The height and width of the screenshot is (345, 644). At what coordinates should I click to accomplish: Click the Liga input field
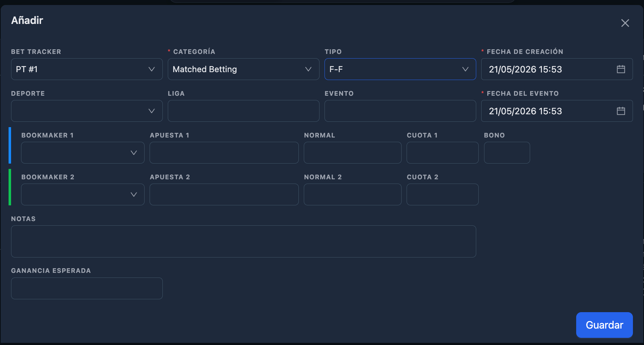point(243,111)
